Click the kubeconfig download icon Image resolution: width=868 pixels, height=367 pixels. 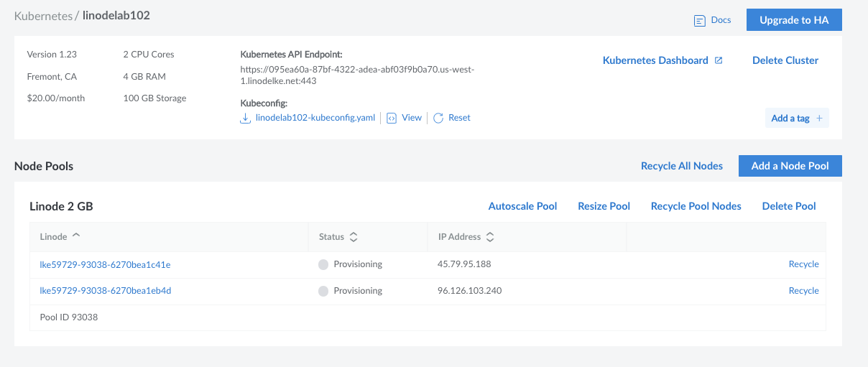(x=245, y=118)
